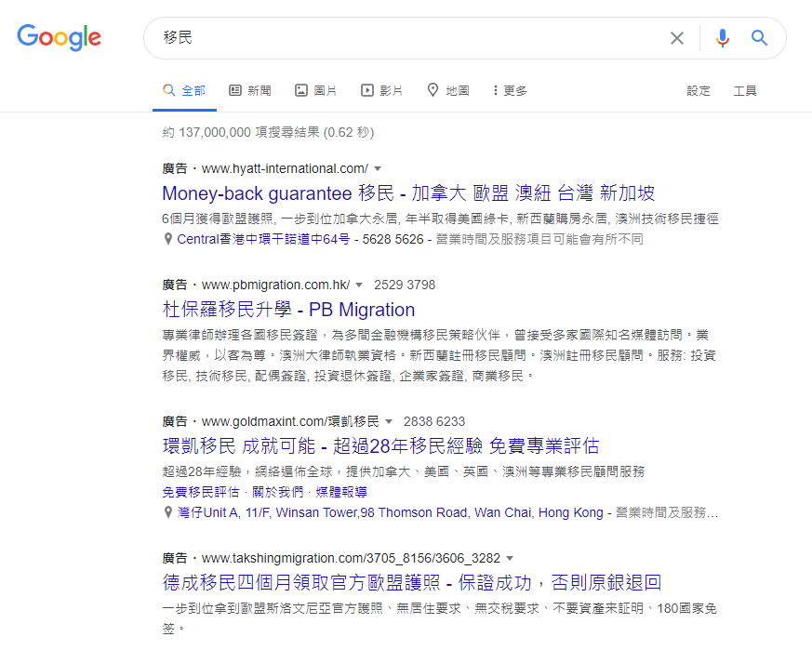Click www.hyatt-international.com/ URL text
This screenshot has width=812, height=650.
(285, 169)
